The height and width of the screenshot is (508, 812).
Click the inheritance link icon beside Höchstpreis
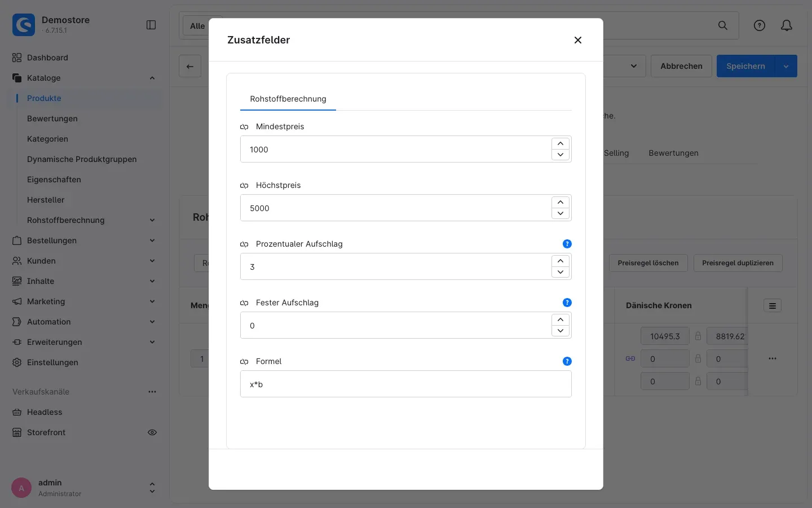pyautogui.click(x=244, y=186)
